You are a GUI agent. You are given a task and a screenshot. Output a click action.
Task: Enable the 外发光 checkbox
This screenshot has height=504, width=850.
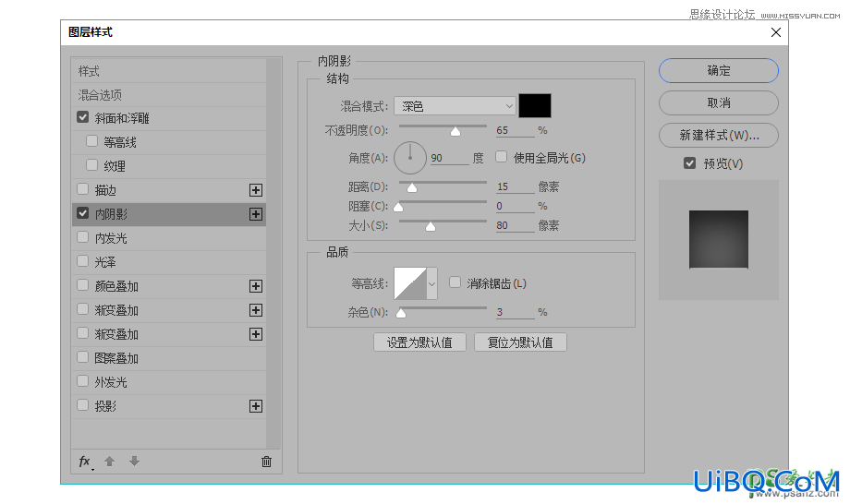(x=83, y=381)
